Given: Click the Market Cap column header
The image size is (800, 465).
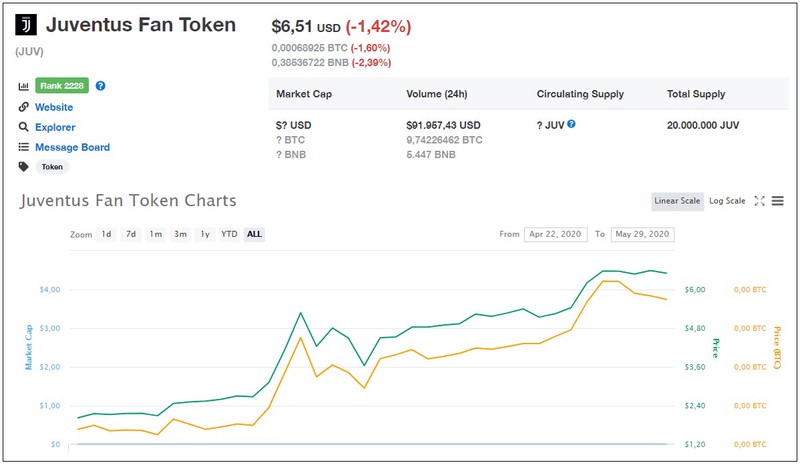Looking at the screenshot, I should coord(304,94).
